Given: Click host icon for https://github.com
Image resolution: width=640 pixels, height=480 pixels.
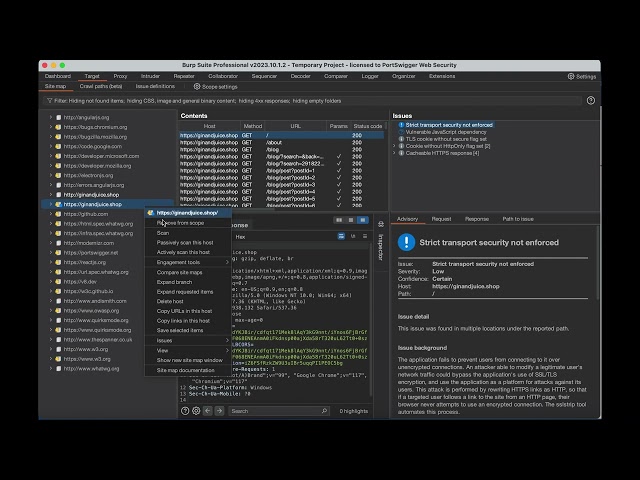Looking at the screenshot, I should point(58,214).
